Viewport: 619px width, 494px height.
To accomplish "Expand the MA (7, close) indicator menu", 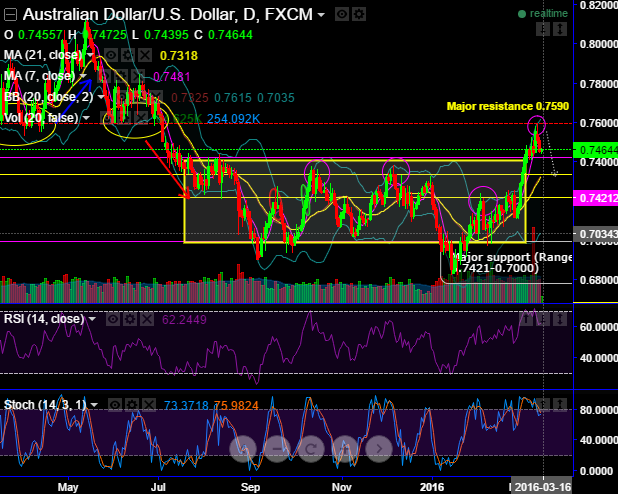I will (x=83, y=75).
